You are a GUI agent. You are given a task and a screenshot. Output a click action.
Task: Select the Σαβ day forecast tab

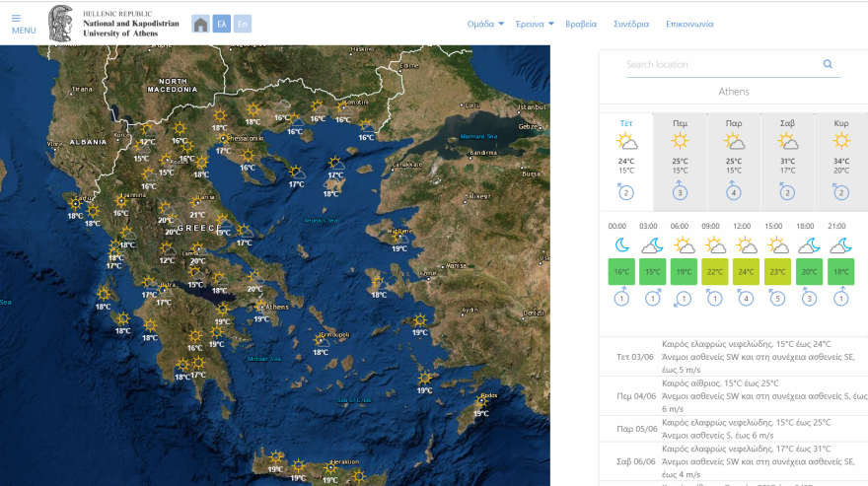(787, 158)
